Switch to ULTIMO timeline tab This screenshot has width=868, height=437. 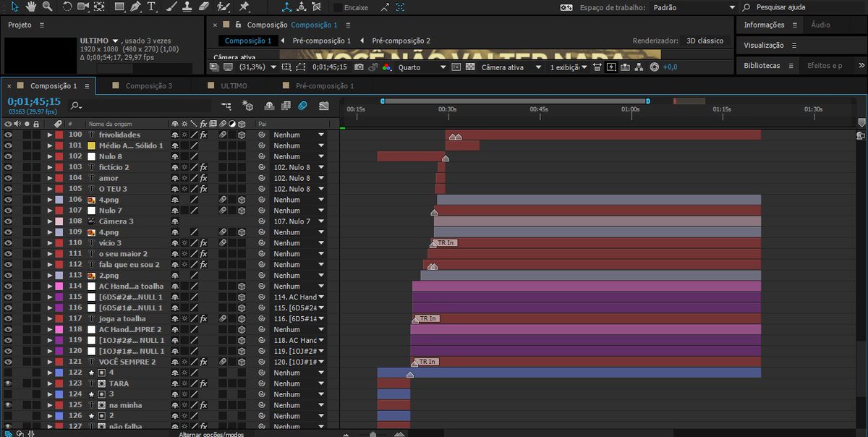234,85
